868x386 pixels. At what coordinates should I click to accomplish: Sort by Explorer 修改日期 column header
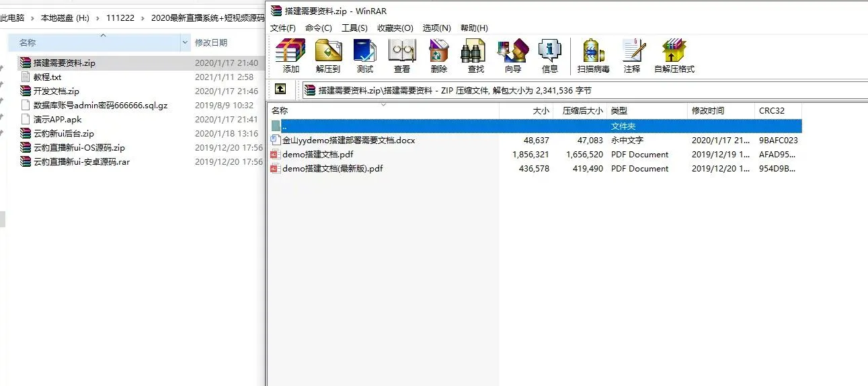pos(211,42)
